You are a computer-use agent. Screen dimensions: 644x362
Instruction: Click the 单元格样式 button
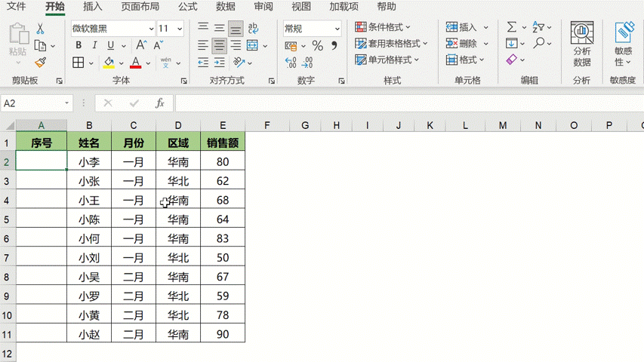click(x=387, y=60)
